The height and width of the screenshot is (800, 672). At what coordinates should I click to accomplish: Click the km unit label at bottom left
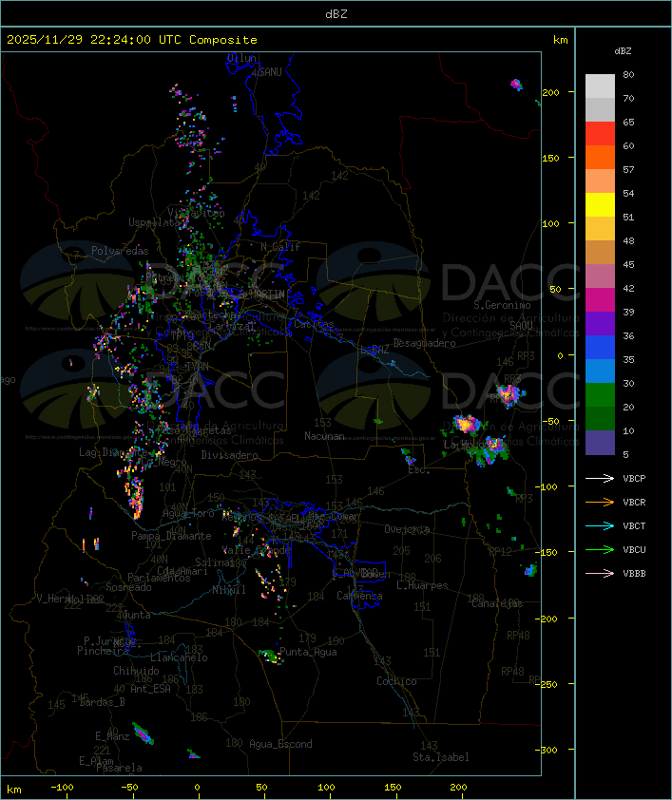(x=13, y=790)
